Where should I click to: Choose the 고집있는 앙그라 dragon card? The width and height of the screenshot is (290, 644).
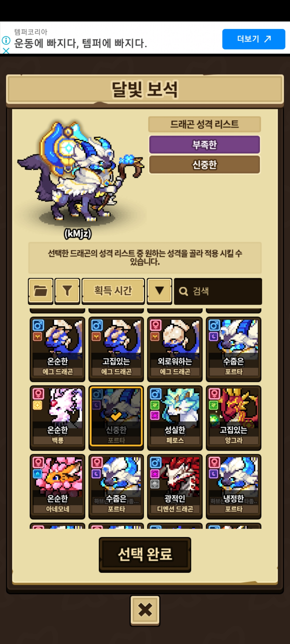pos(234,418)
